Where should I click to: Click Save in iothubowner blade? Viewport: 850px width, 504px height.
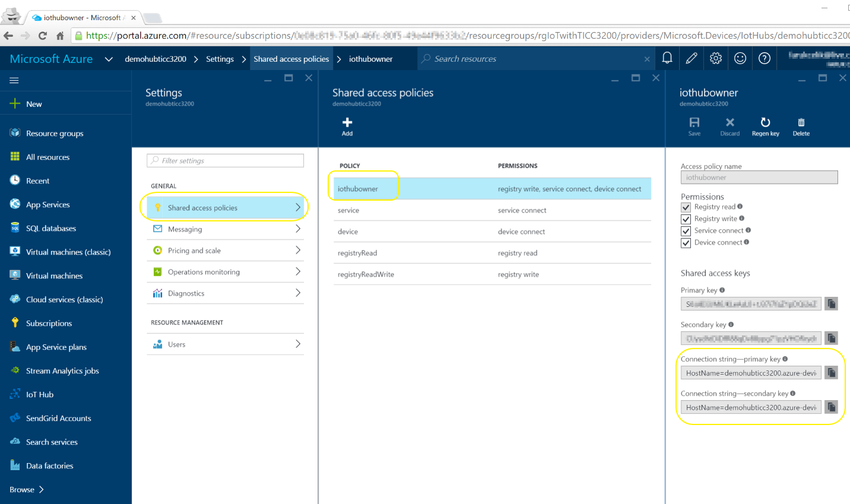tap(694, 126)
